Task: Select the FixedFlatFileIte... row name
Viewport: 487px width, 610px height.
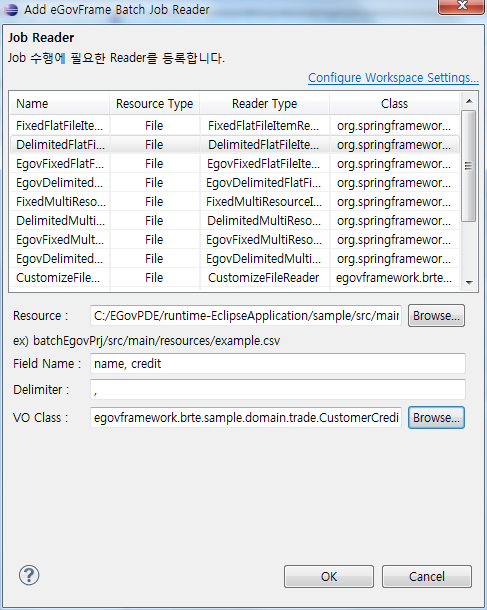Action: 60,126
